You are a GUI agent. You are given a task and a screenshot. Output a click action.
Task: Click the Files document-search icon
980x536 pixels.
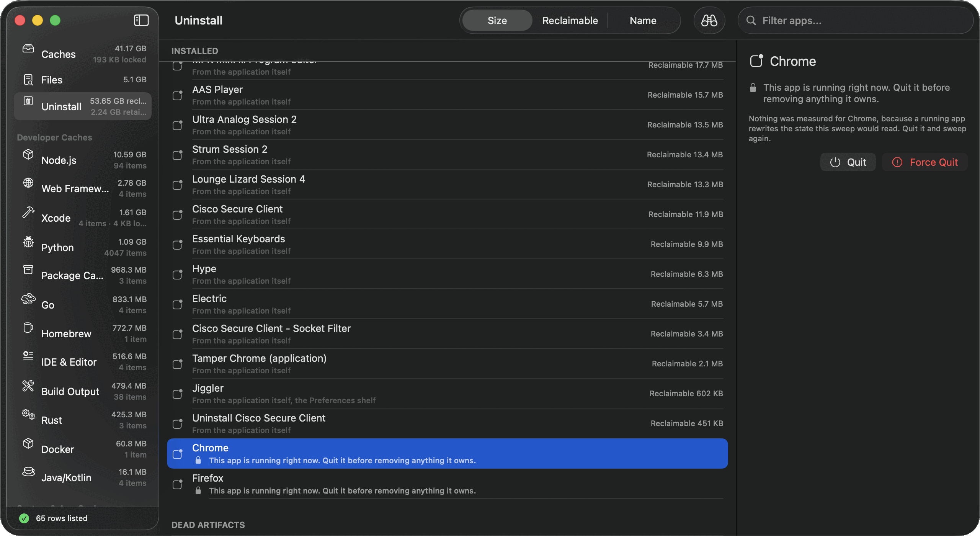tap(28, 80)
